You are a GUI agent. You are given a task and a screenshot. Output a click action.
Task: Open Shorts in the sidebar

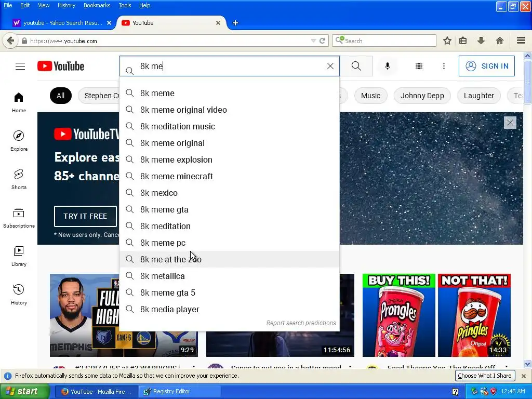tap(19, 179)
